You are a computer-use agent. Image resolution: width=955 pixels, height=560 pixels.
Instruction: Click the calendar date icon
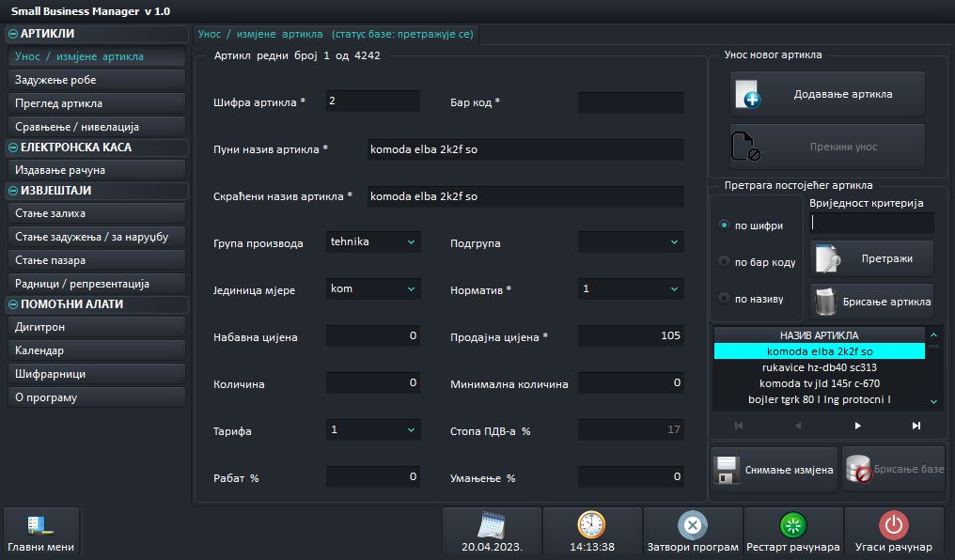[x=492, y=524]
